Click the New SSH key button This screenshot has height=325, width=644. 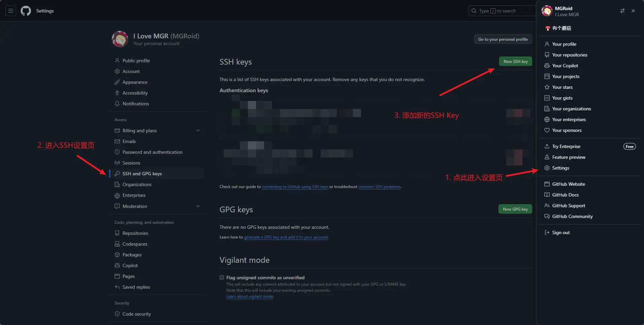coord(515,62)
